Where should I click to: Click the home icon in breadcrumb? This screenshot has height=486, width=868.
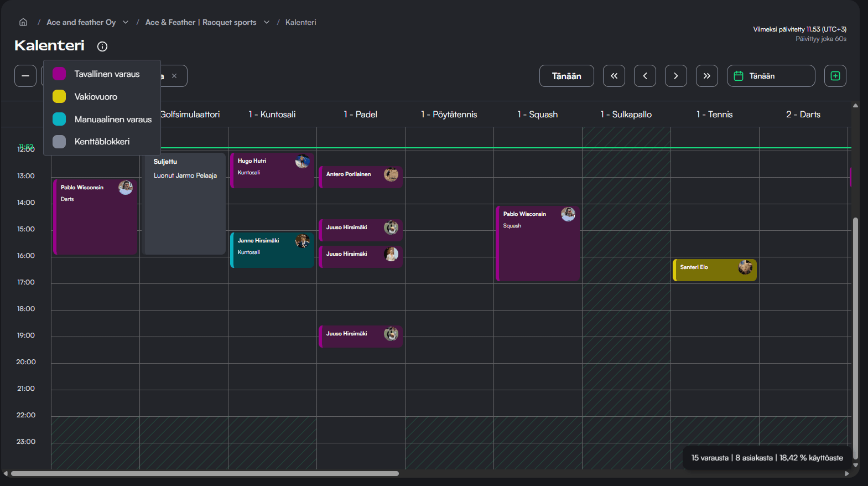(x=23, y=22)
